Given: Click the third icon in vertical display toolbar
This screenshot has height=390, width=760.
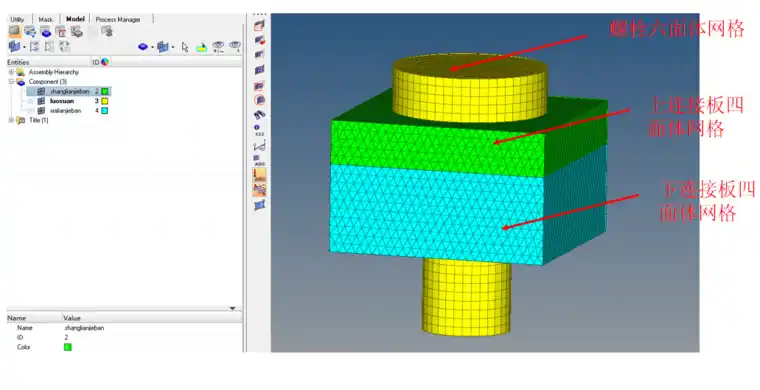Looking at the screenshot, I should 260,54.
